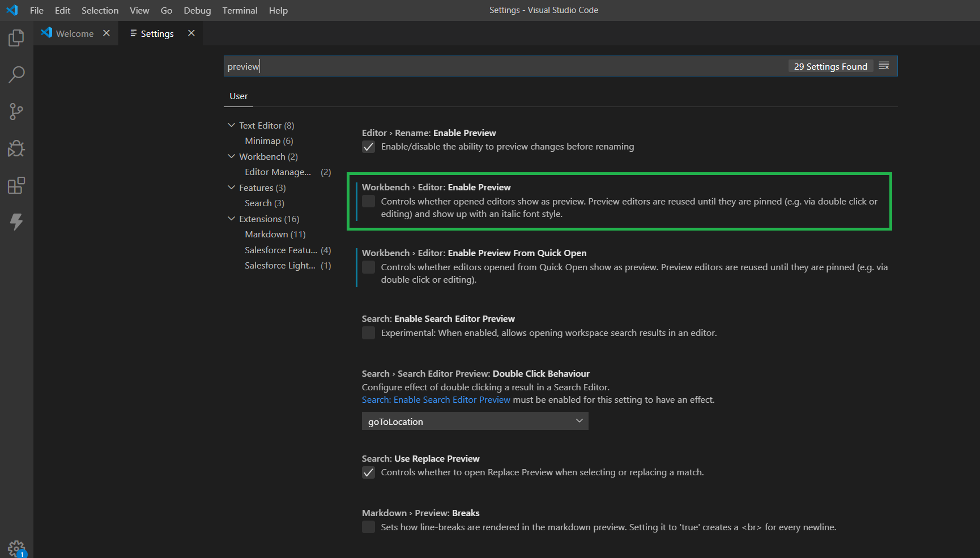The height and width of the screenshot is (558, 980).
Task: Open the Extensions view icon
Action: [16, 185]
